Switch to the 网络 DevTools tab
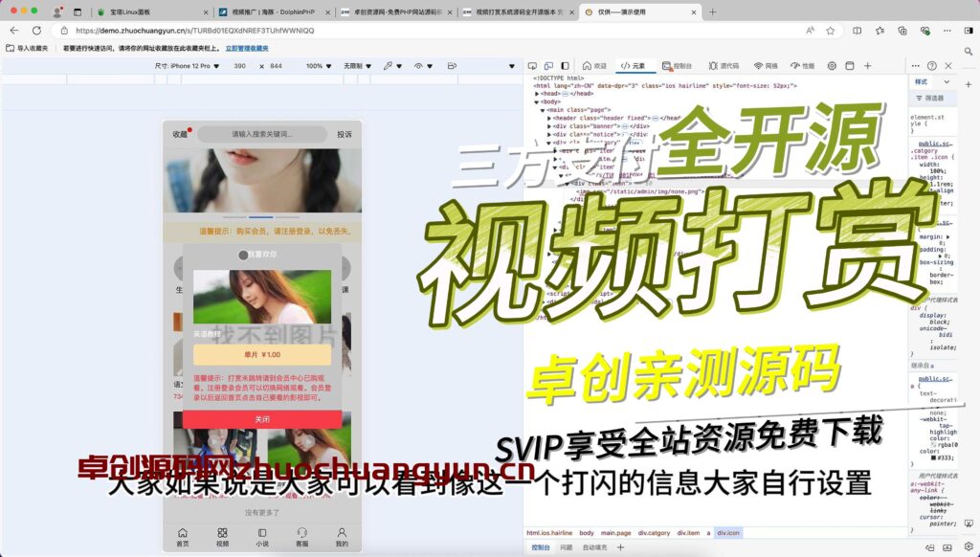The height and width of the screenshot is (557, 980). coord(766,66)
